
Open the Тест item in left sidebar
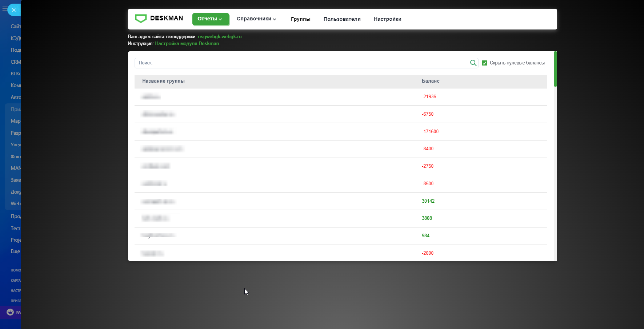point(15,228)
